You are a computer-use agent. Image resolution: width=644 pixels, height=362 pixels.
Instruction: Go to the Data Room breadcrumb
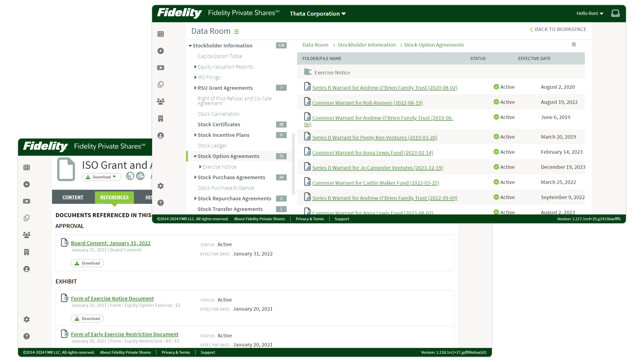(315, 45)
